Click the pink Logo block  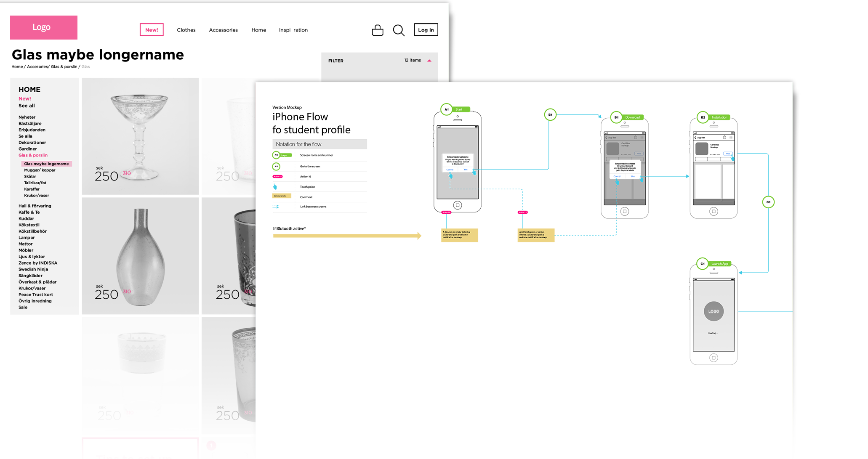pyautogui.click(x=44, y=27)
